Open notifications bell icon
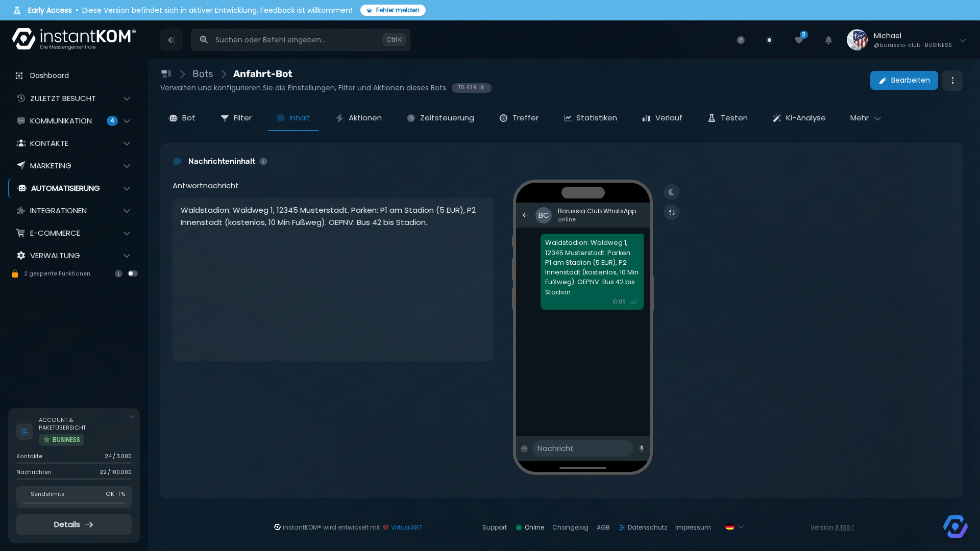The width and height of the screenshot is (980, 551). coord(828,40)
